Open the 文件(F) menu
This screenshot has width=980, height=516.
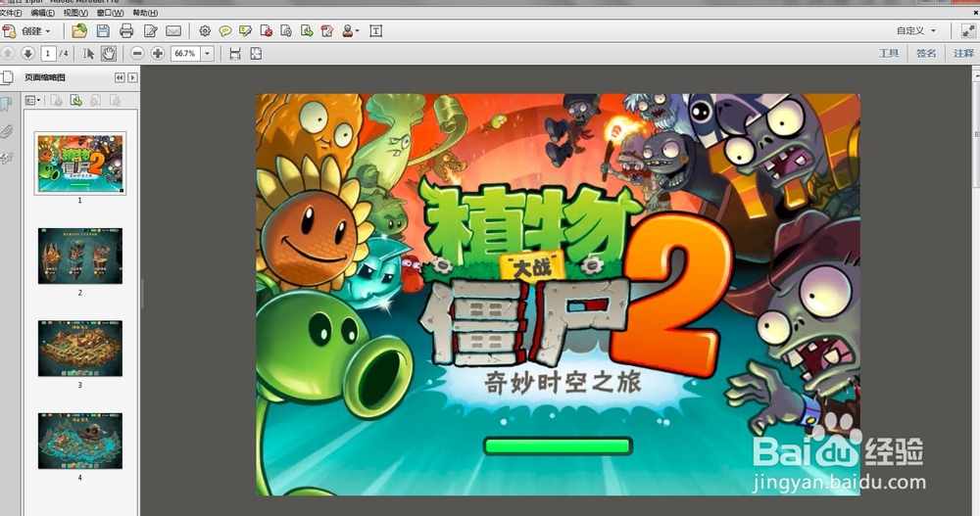[x=11, y=13]
